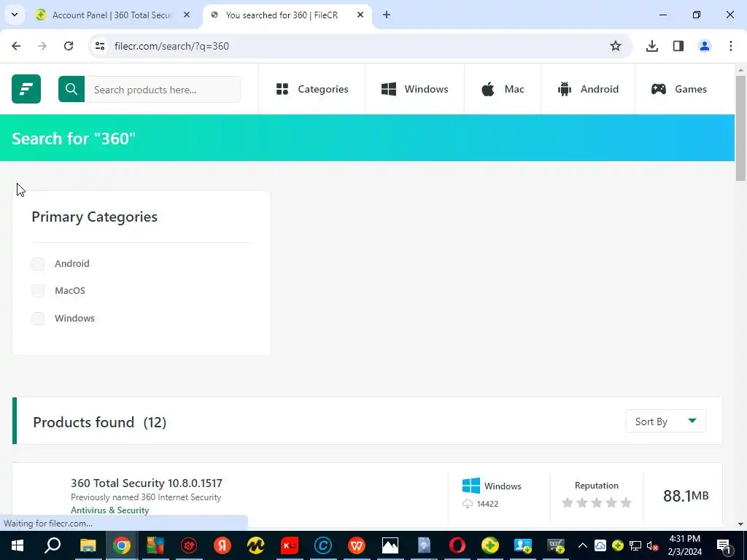
Task: Open the Yandex taskbar icon
Action: [222, 545]
